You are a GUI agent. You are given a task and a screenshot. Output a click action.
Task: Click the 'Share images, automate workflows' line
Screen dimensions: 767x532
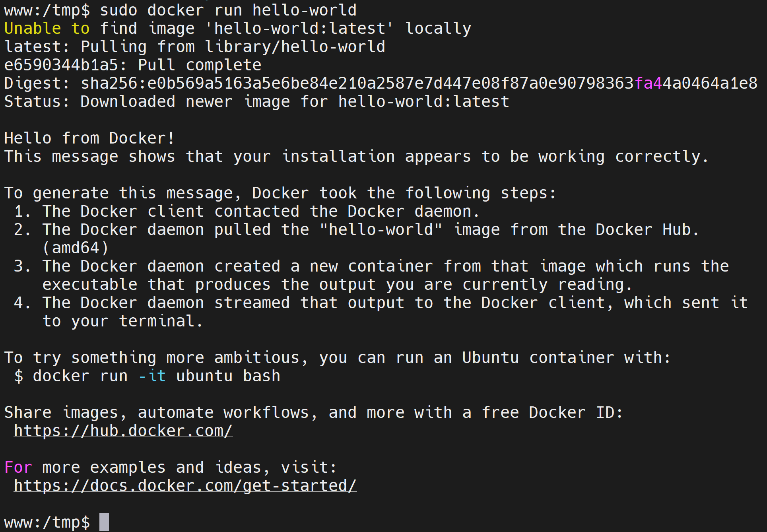coord(314,413)
